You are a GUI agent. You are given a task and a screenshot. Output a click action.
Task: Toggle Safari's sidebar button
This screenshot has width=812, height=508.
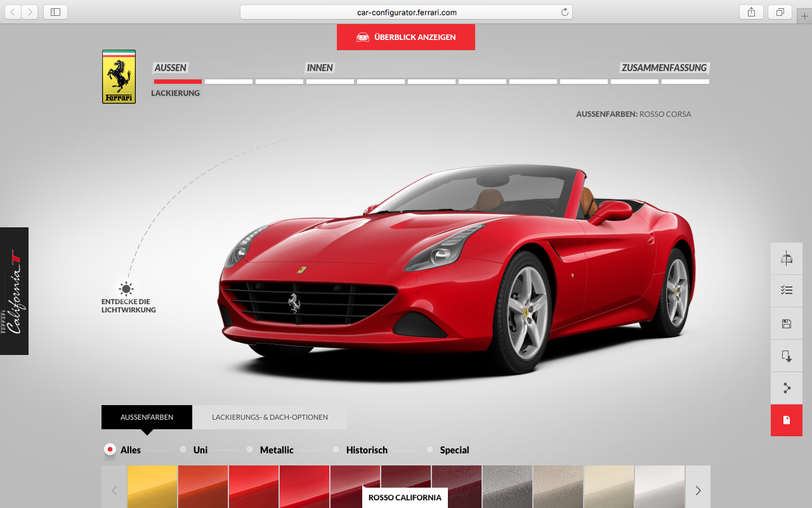55,12
